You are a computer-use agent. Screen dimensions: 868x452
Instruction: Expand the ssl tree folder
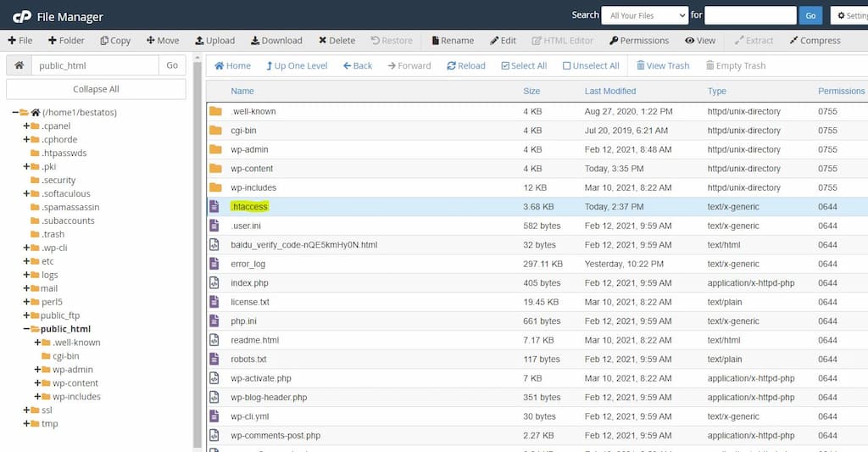click(x=26, y=410)
